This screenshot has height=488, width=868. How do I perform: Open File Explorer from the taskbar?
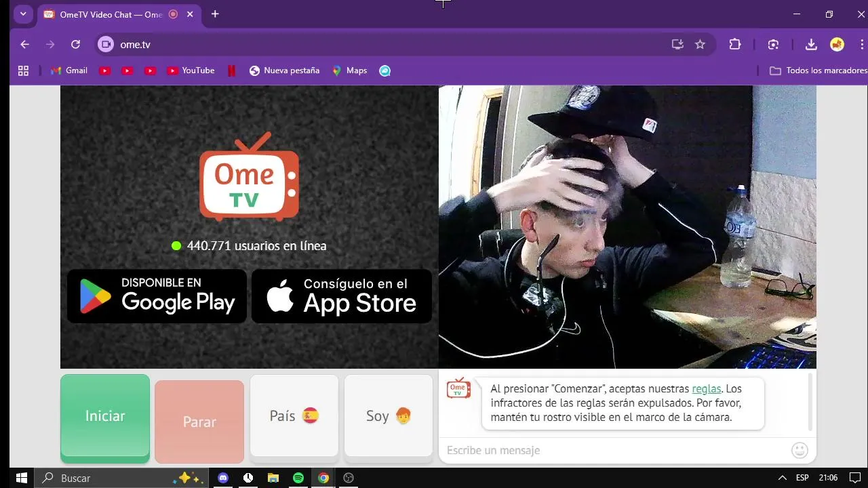273,478
